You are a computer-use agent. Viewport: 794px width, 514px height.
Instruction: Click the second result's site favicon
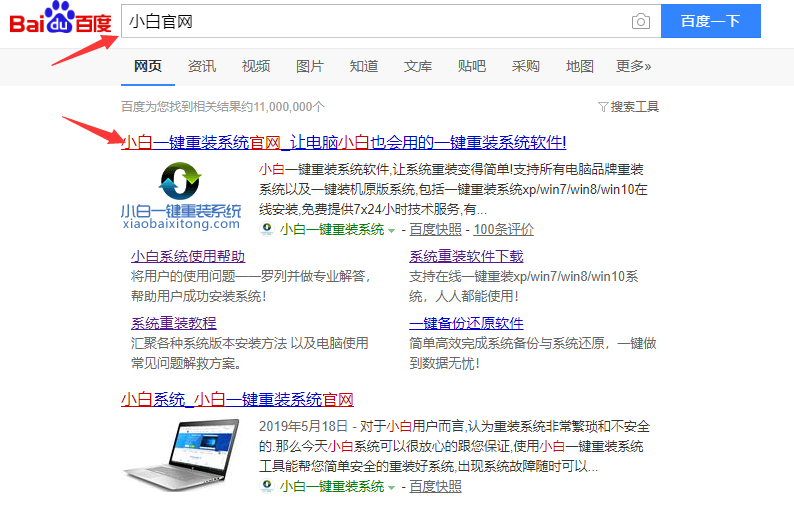267,486
